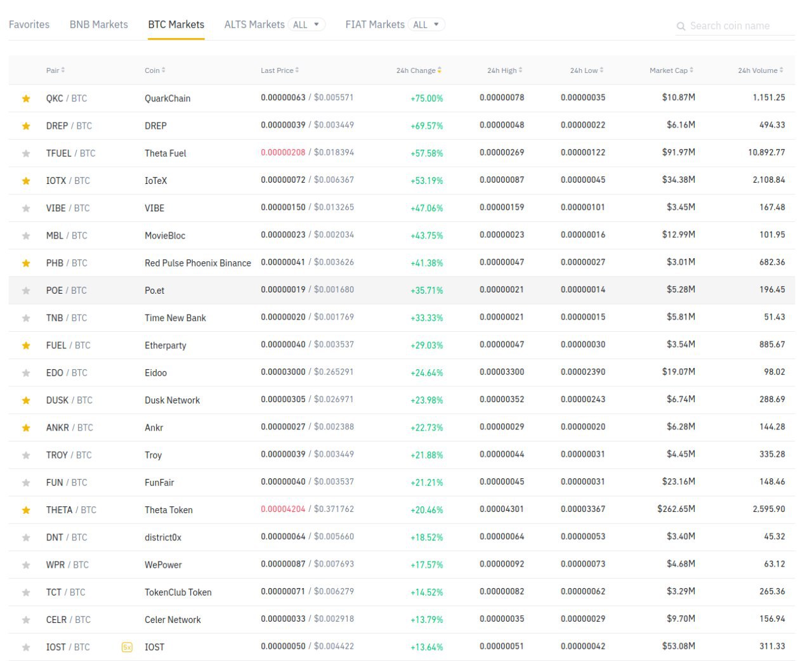Toggle favorite star for IOTX / BTC

pyautogui.click(x=26, y=181)
